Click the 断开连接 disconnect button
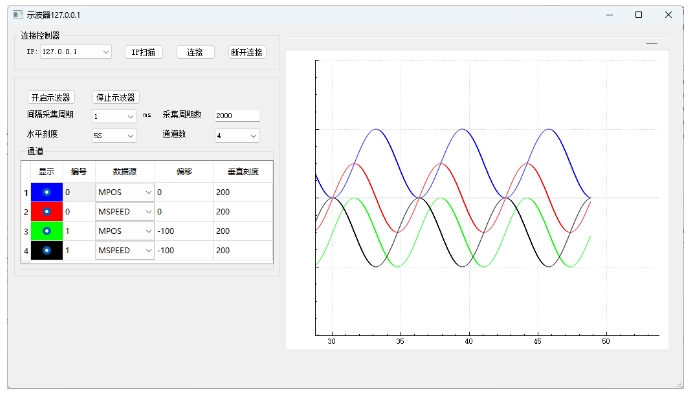This screenshot has width=696, height=395. [x=247, y=52]
